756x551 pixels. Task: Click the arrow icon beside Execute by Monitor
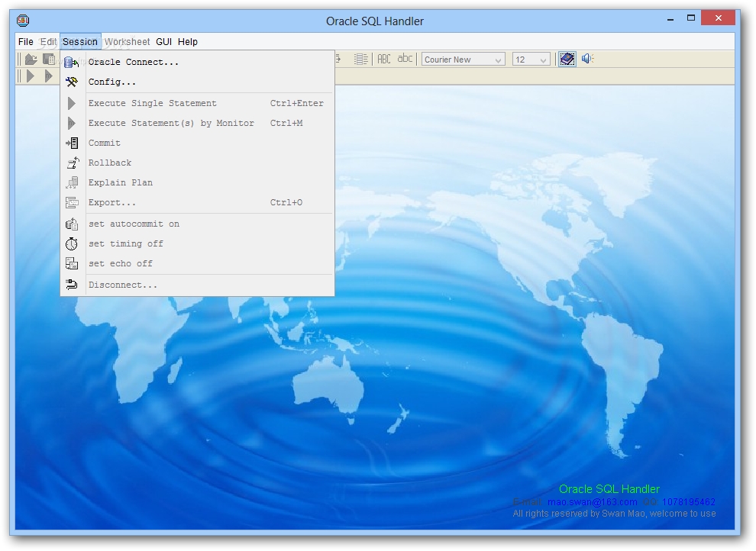click(71, 124)
